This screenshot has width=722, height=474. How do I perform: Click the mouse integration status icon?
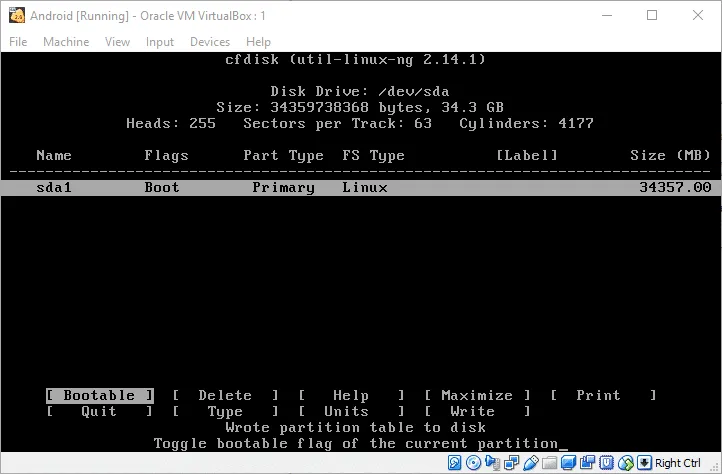[x=625, y=462]
